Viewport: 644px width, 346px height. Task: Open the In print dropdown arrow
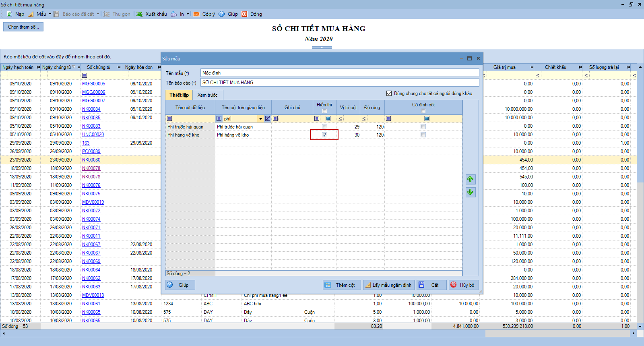tap(188, 14)
